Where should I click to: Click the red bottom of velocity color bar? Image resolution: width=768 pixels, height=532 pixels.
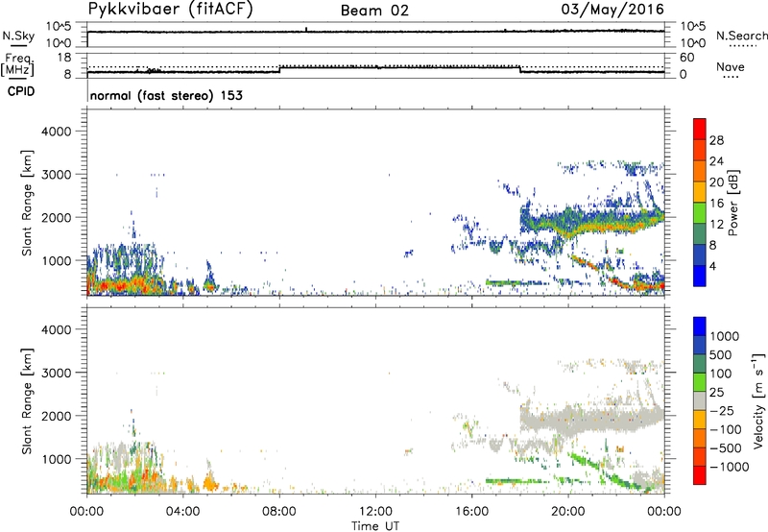[x=700, y=475]
